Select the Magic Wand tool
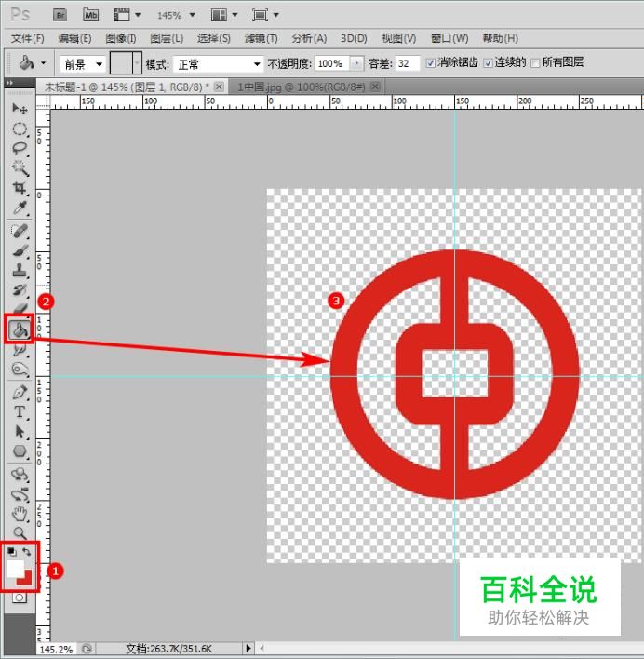This screenshot has width=644, height=659. point(20,168)
